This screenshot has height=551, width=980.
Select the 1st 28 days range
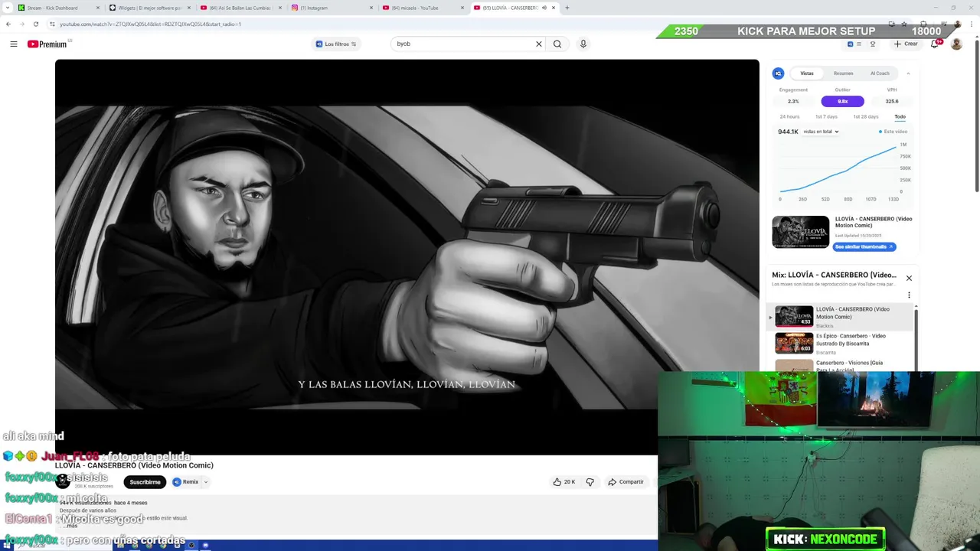coord(865,116)
